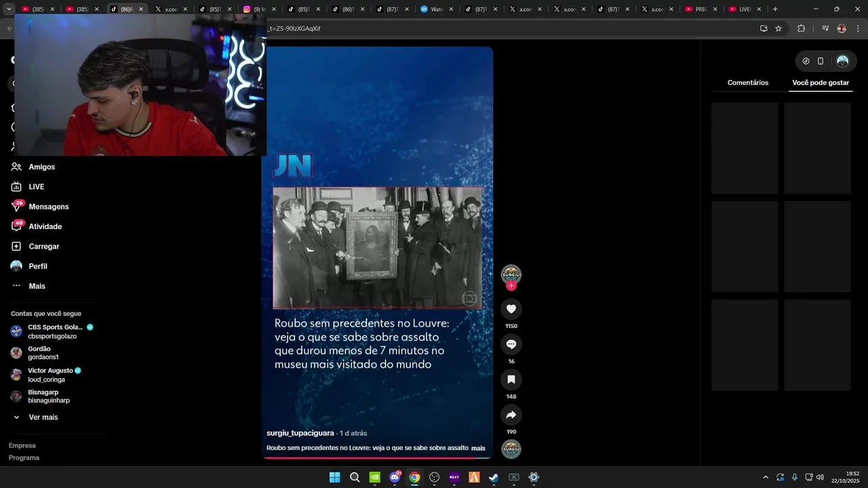868x488 pixels.
Task: Click the compass icon in TikTok top-right bar
Action: pos(806,61)
